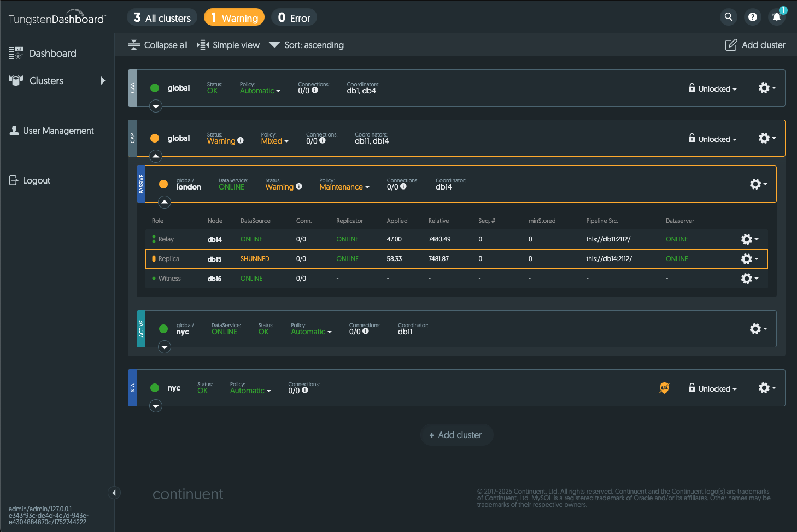Image resolution: width=797 pixels, height=532 pixels.
Task: Open the gear menu for db16 witness node
Action: click(x=749, y=279)
